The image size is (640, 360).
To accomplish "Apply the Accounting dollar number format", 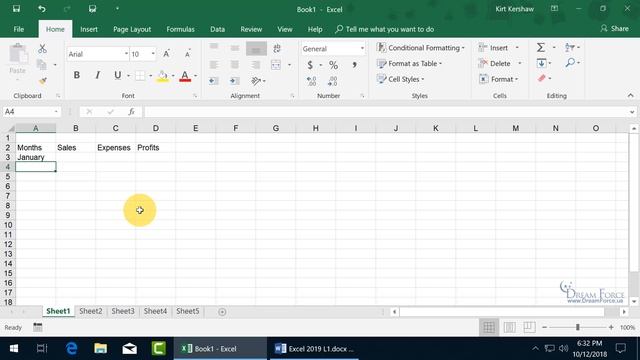I will [x=310, y=65].
